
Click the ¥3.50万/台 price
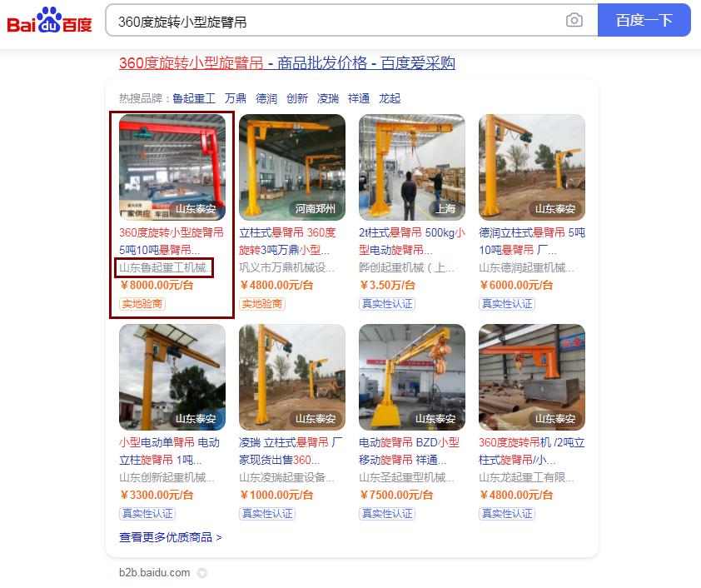pos(387,285)
